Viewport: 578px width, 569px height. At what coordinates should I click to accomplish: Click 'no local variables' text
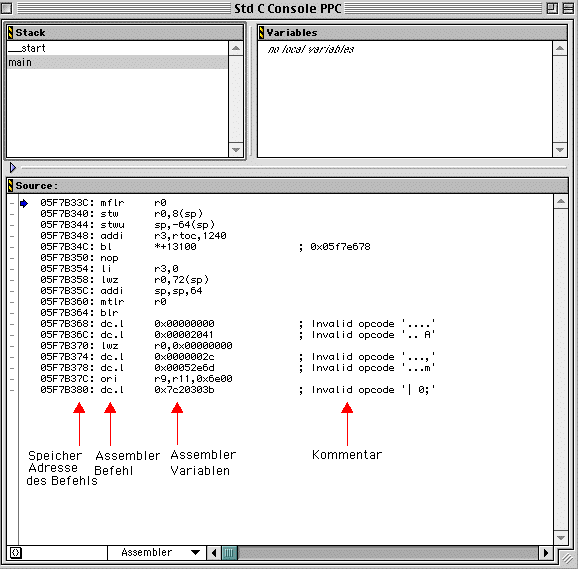click(x=311, y=49)
